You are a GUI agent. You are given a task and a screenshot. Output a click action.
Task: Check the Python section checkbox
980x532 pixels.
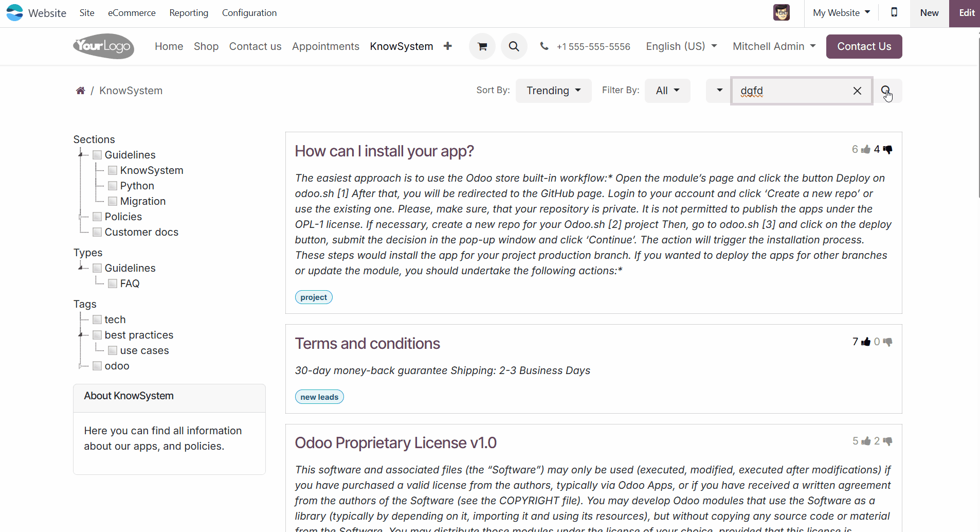click(113, 186)
